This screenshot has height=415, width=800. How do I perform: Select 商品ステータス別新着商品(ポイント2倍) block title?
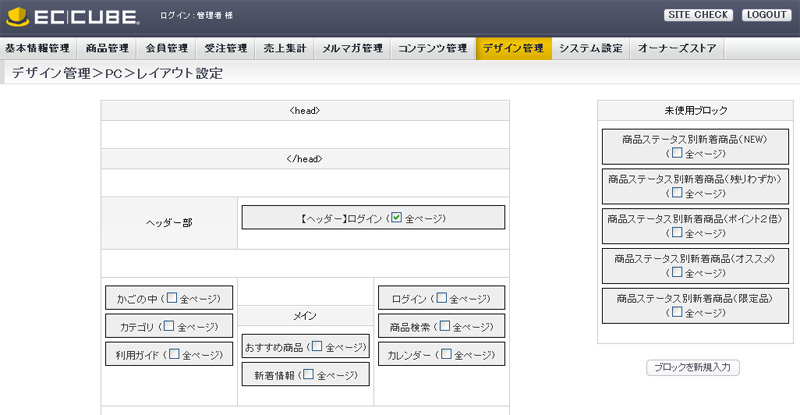pos(695,219)
